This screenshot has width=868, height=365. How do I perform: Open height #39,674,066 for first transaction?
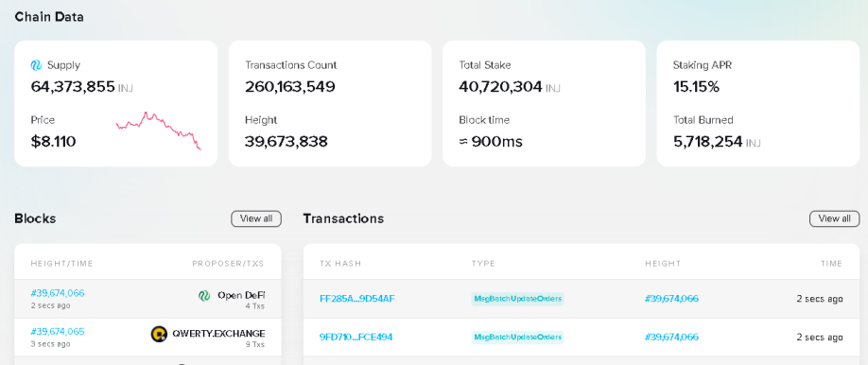[671, 299]
